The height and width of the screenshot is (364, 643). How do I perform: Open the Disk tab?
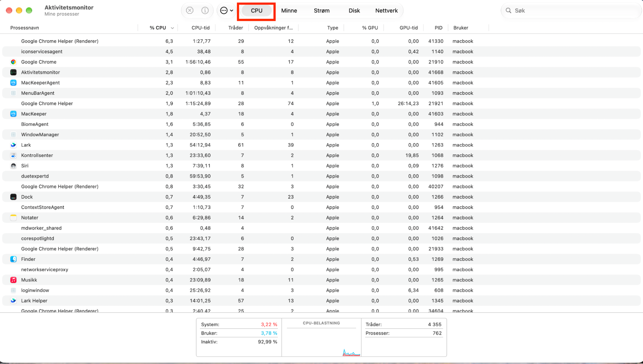[x=354, y=11]
